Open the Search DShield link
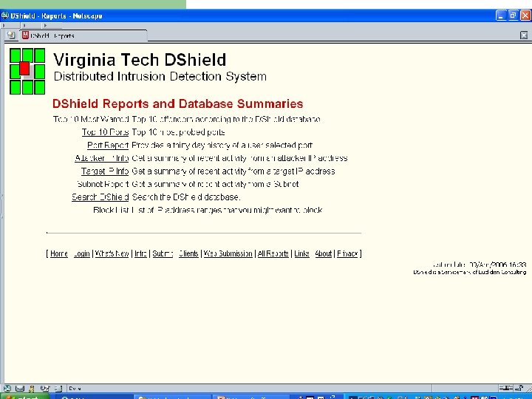 pyautogui.click(x=100, y=197)
